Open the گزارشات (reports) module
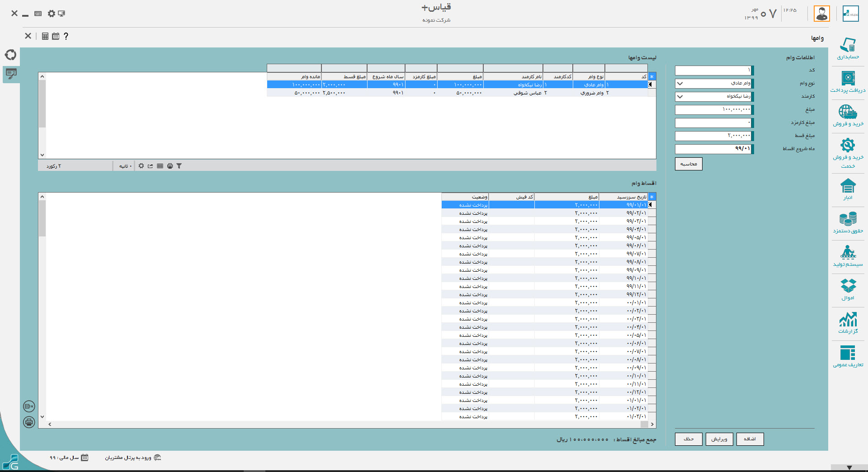The width and height of the screenshot is (868, 472). 848,323
